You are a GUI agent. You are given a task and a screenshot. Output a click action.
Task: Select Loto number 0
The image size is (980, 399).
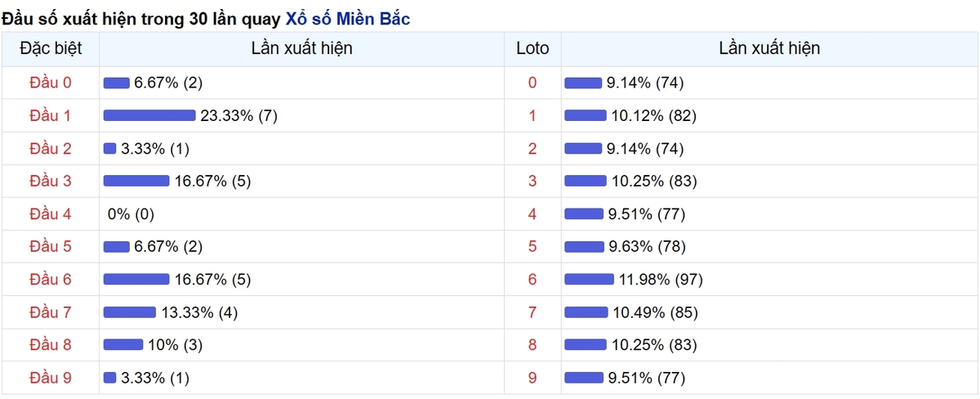(532, 83)
